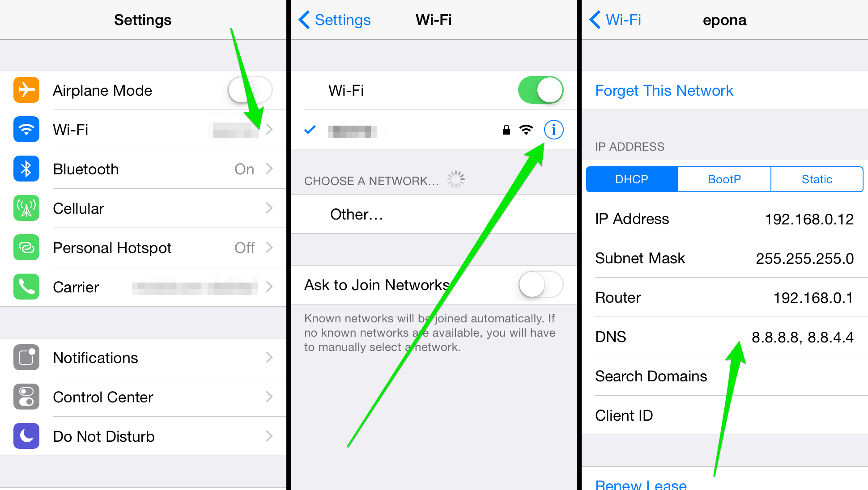This screenshot has height=490, width=868.
Task: Tap the Wi-Fi signal strength icon
Action: (x=524, y=129)
